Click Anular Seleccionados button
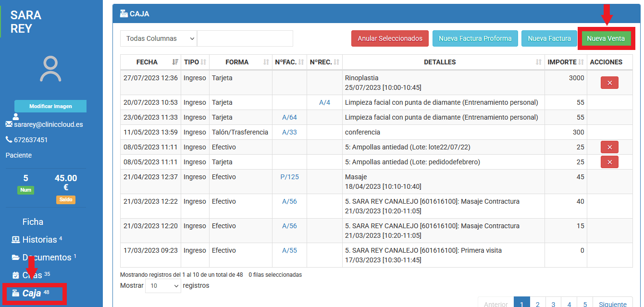This screenshot has width=644, height=307. (390, 38)
